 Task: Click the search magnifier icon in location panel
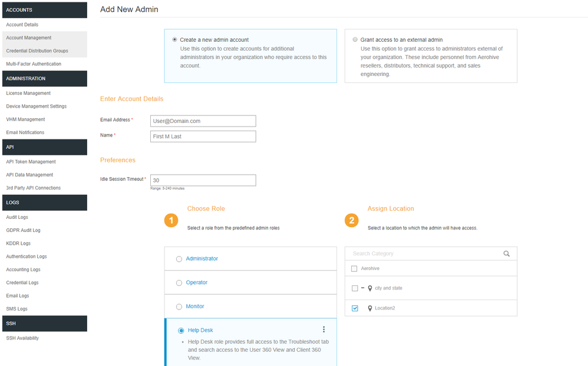[506, 254]
